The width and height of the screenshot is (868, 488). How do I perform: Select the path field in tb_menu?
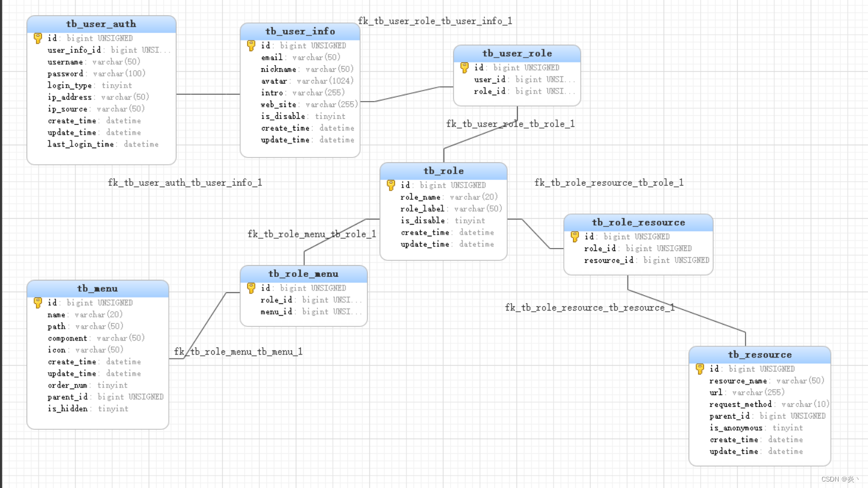point(85,326)
